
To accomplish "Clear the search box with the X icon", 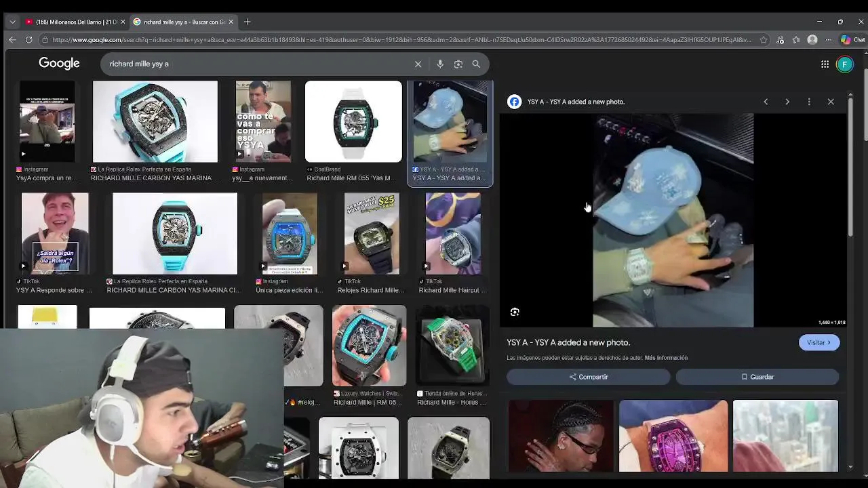I will (418, 64).
